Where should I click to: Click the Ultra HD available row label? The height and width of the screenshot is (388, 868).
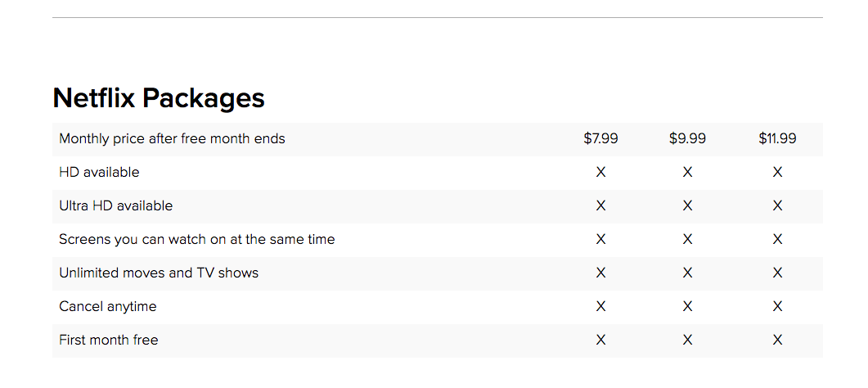pos(115,206)
